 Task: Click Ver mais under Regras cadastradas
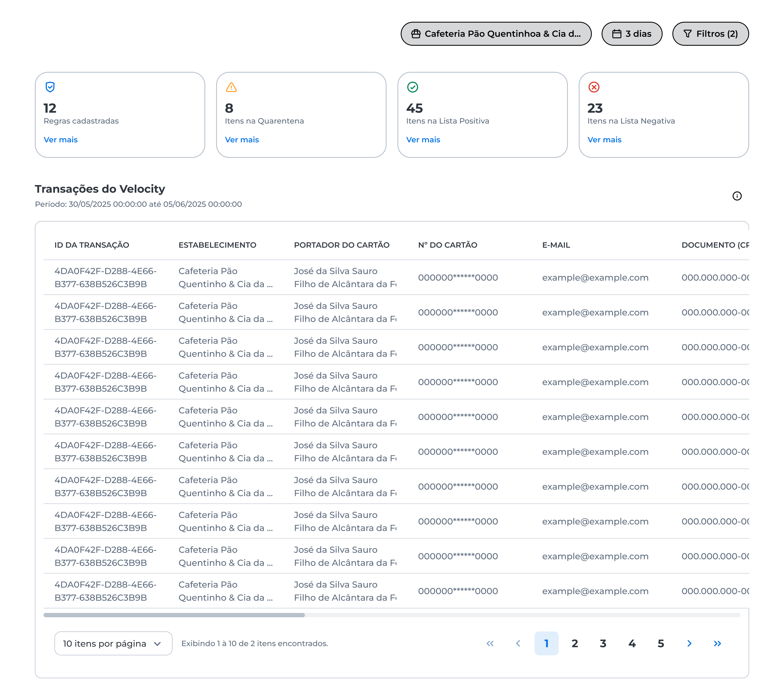60,140
